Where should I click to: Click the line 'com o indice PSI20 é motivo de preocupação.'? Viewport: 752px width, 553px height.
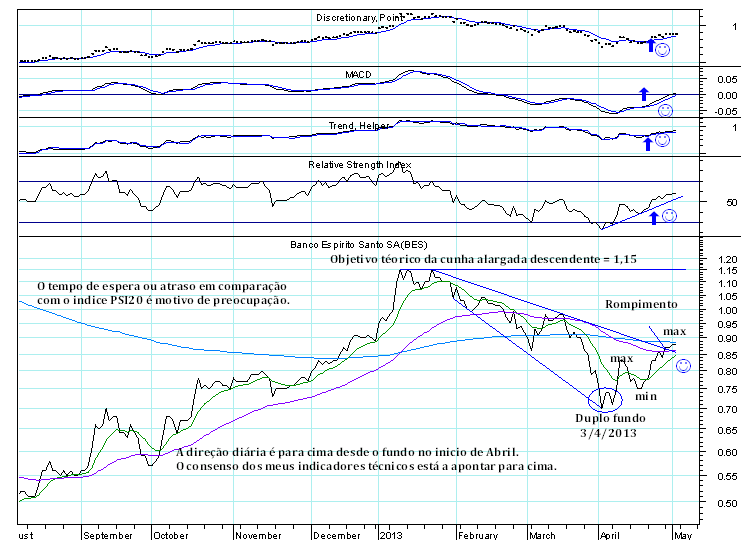coord(164,301)
